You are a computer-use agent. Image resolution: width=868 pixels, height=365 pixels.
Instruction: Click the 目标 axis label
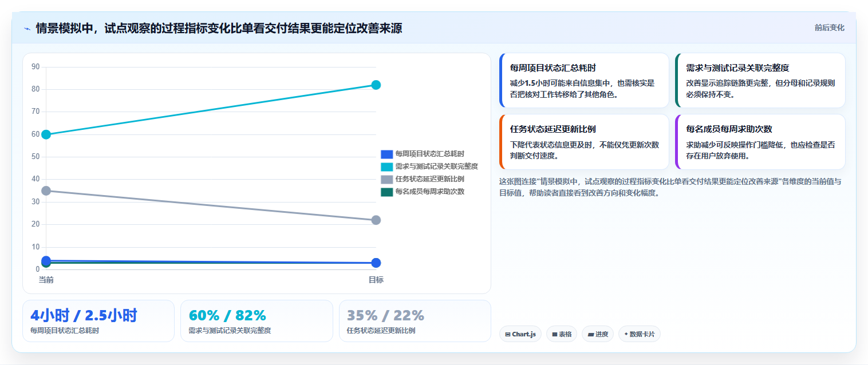(376, 280)
